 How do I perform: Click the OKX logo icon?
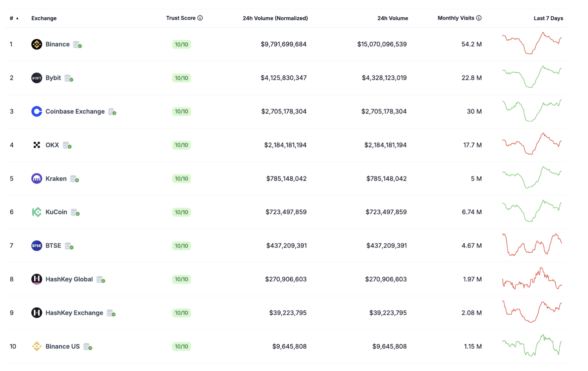click(36, 145)
